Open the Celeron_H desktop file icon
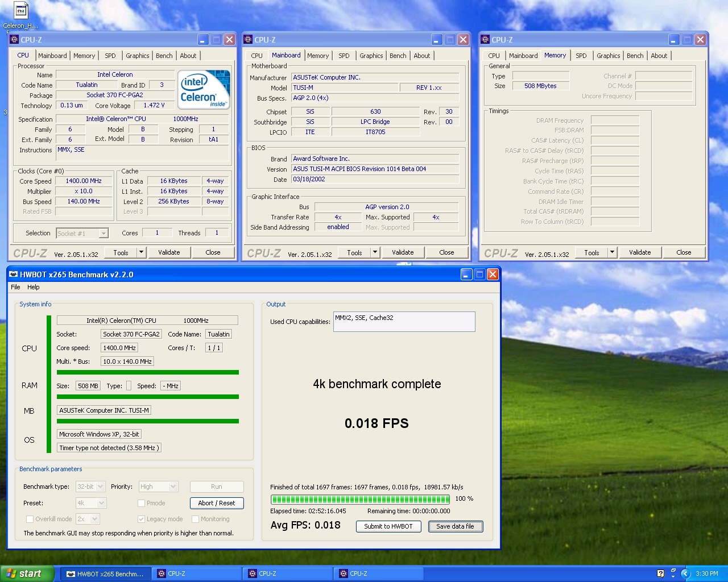 20,11
